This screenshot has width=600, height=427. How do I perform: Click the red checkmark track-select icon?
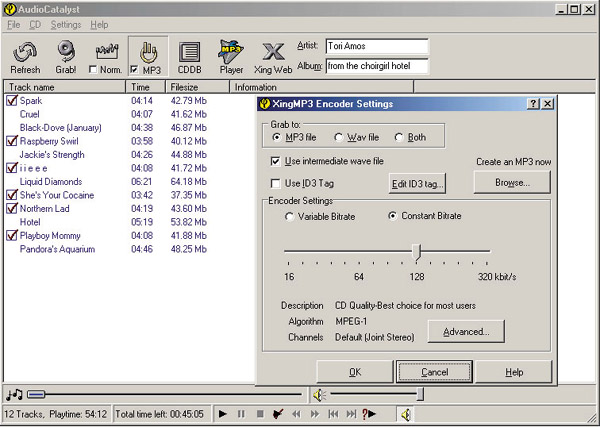click(x=278, y=414)
